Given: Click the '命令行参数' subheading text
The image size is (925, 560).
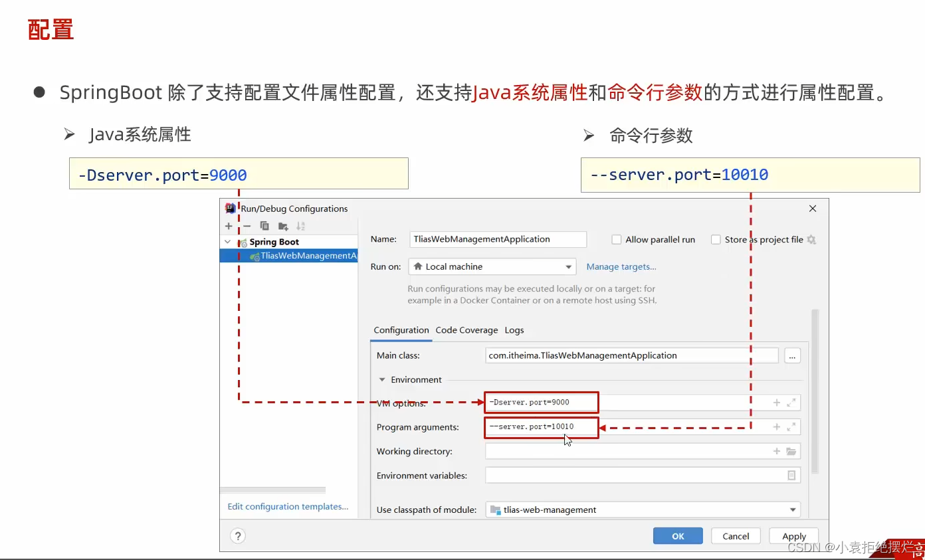Looking at the screenshot, I should 651,136.
